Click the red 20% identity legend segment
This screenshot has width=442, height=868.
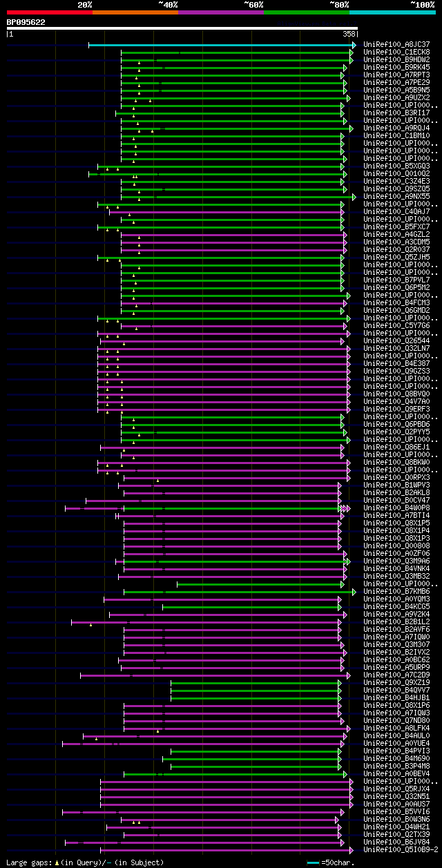tap(50, 12)
